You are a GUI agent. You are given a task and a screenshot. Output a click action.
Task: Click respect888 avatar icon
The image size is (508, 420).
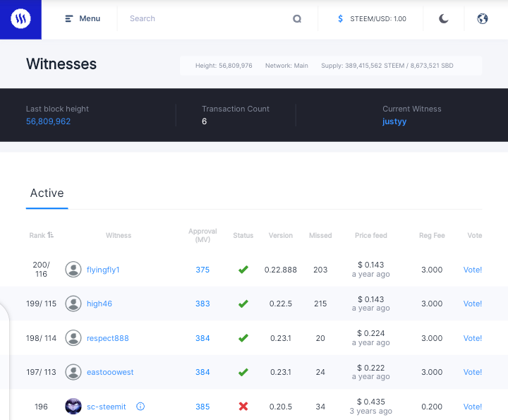[73, 338]
